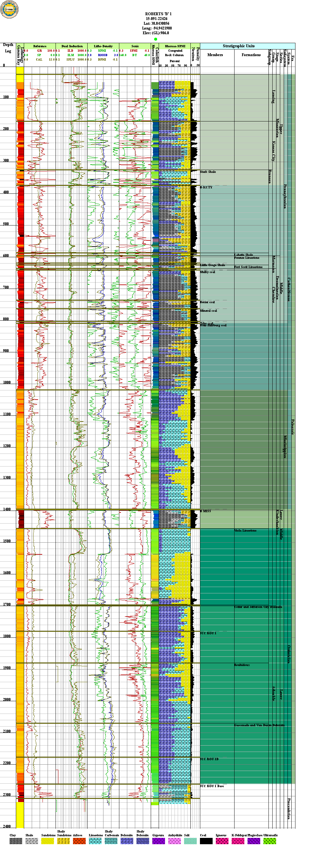Click the API number 15-091-22426
The height and width of the screenshot is (868, 311).
pos(156,19)
